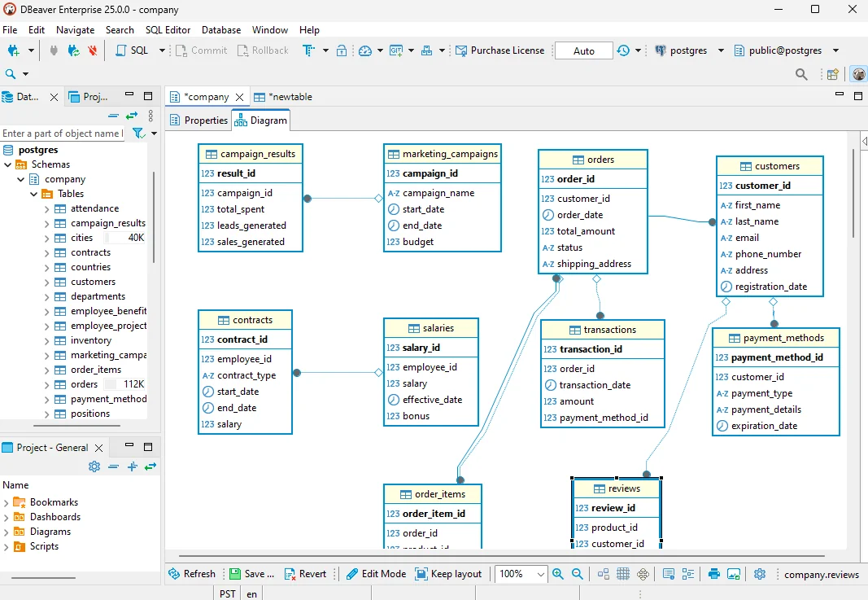Viewport: 868px width, 600px height.
Task: Zoom out of the diagram
Action: (x=577, y=574)
